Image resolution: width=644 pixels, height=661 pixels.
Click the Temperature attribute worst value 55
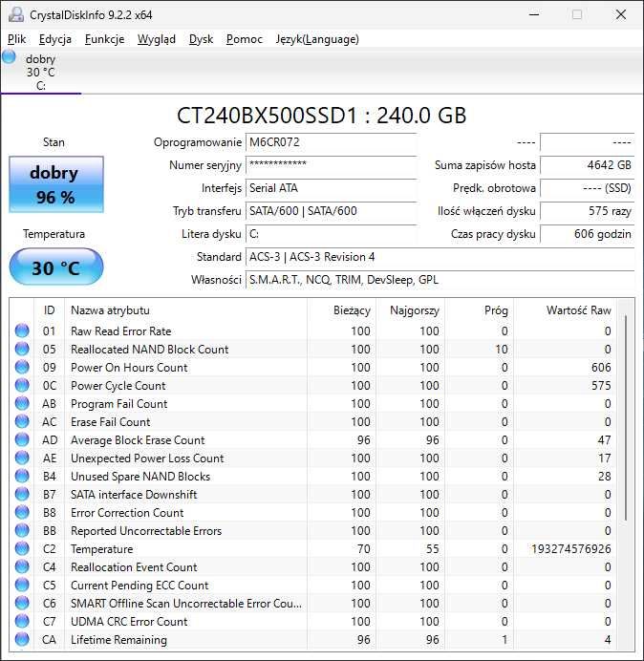432,549
